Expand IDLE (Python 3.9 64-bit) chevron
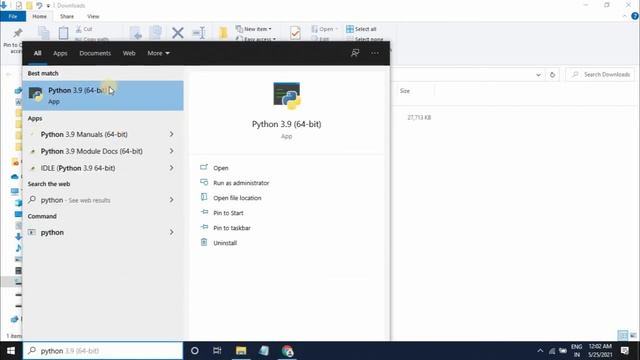640x360 pixels. coord(171,168)
